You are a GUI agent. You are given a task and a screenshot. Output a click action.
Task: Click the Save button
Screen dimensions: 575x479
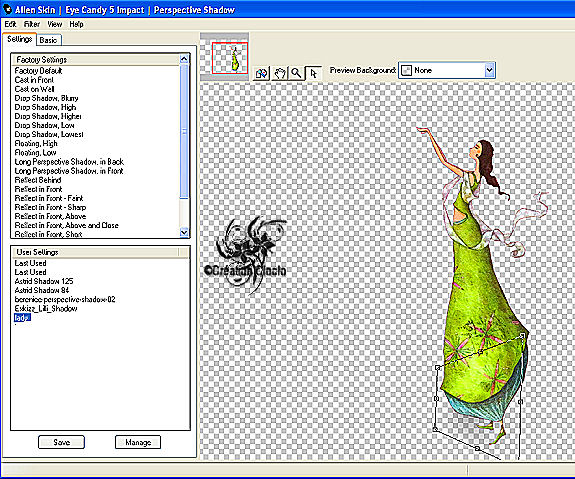point(61,442)
